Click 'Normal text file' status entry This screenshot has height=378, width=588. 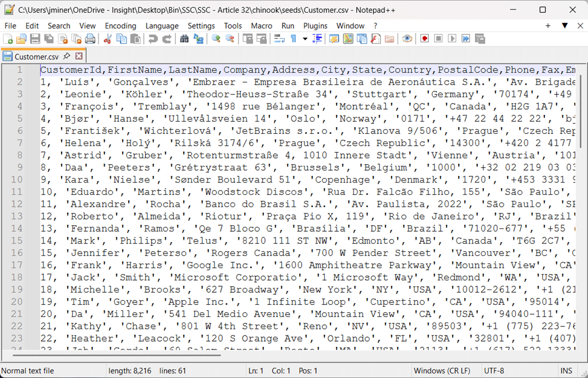click(28, 371)
